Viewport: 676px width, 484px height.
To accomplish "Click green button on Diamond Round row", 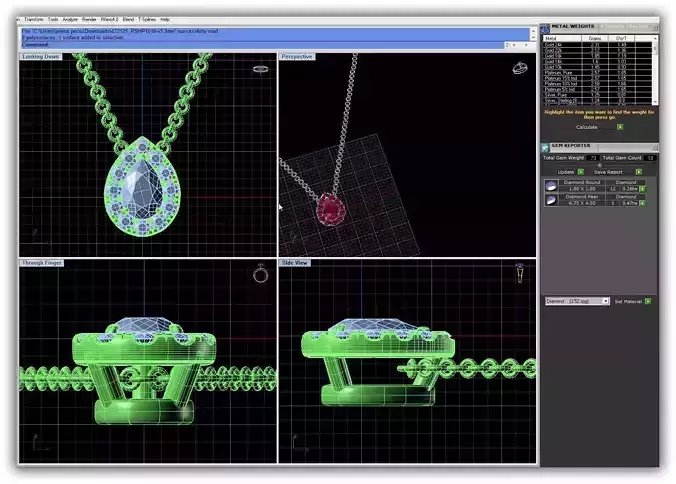I will point(642,189).
